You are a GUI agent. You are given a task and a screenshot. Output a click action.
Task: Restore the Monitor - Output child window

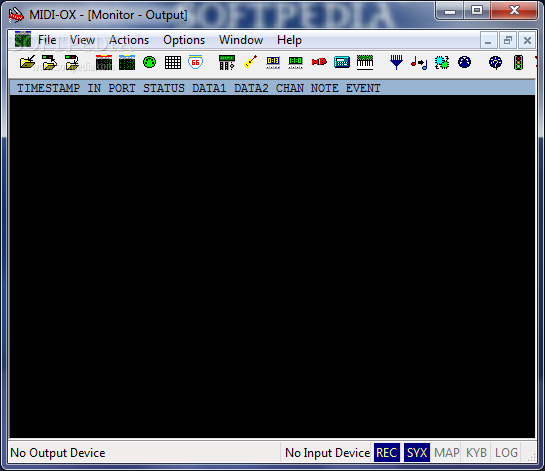(x=508, y=40)
